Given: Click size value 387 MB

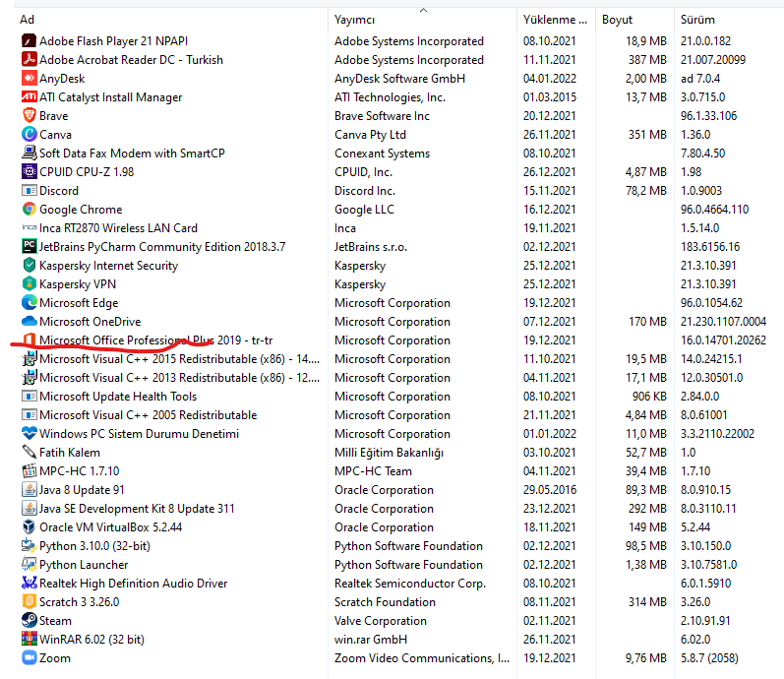Looking at the screenshot, I should (x=647, y=60).
